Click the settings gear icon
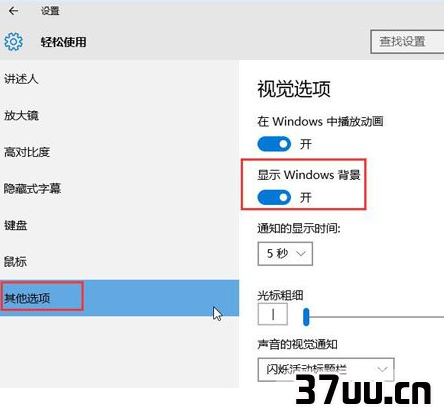Screen dimensions: 444x415 tap(13, 42)
